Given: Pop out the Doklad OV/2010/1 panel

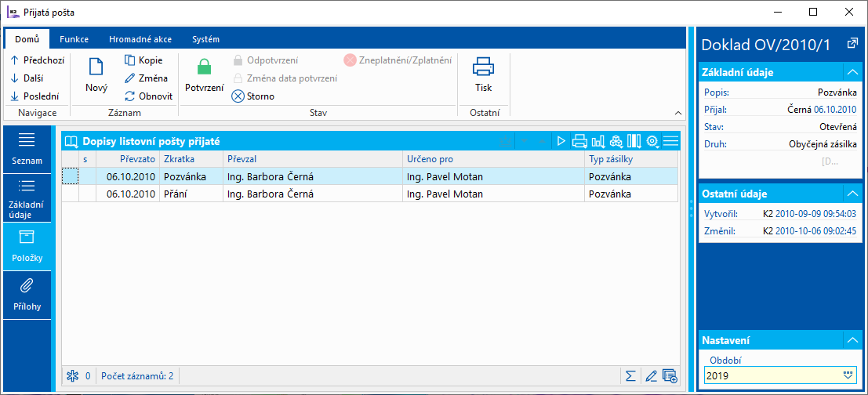Looking at the screenshot, I should click(x=852, y=44).
